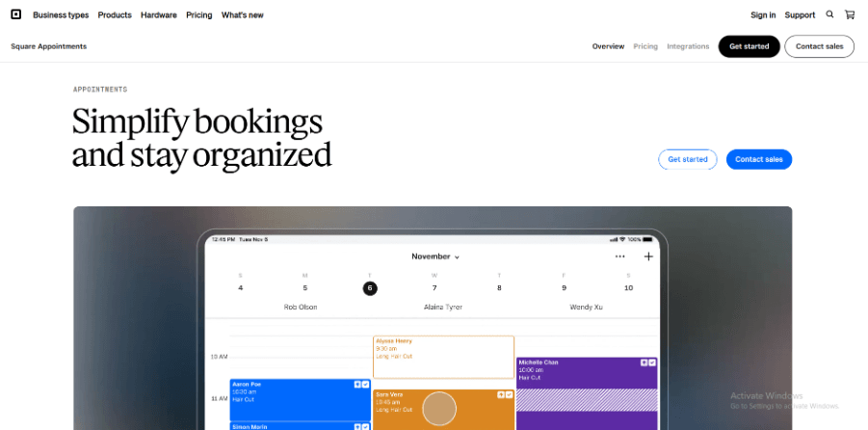This screenshot has width=868, height=430.
Task: Click plus badge on Michelle Chan appointment
Action: pyautogui.click(x=644, y=363)
